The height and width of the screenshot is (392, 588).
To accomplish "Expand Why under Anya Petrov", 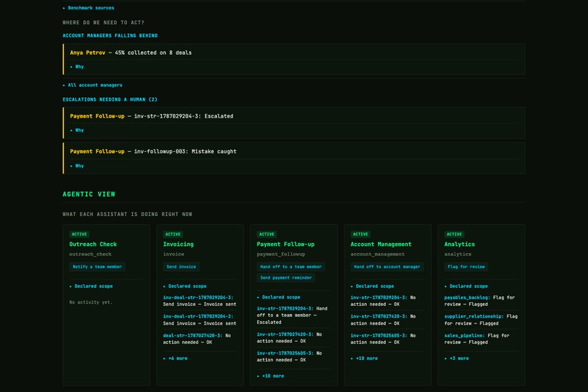I will (77, 66).
